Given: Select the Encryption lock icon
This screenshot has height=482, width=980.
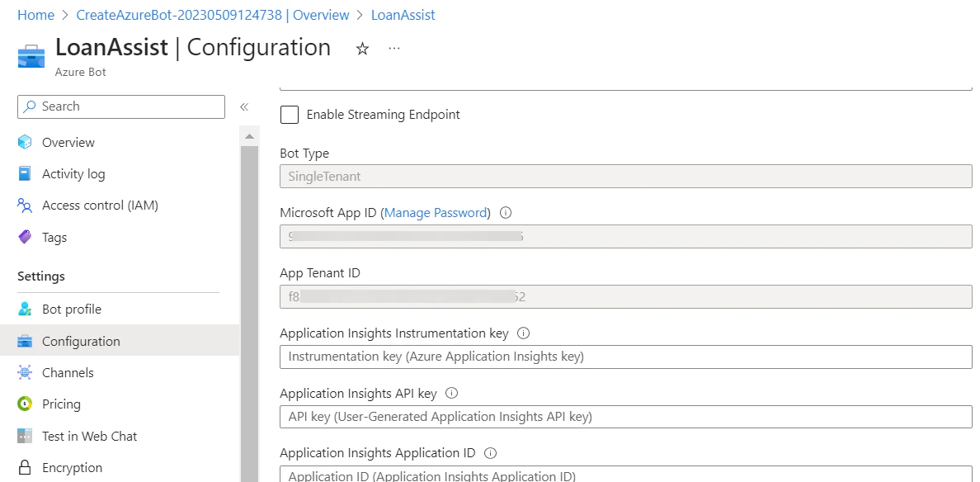Looking at the screenshot, I should (x=26, y=467).
